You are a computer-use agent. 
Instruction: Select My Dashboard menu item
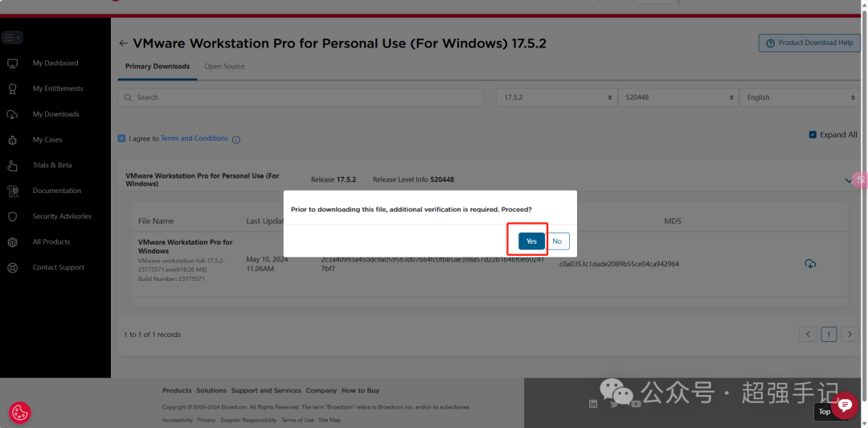(x=55, y=64)
